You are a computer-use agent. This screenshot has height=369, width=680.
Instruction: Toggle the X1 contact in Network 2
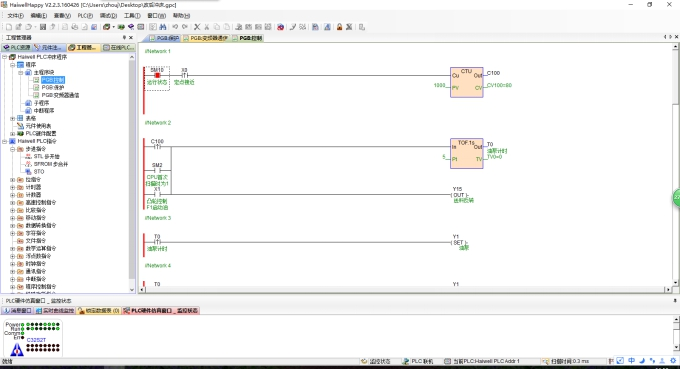tap(157, 194)
